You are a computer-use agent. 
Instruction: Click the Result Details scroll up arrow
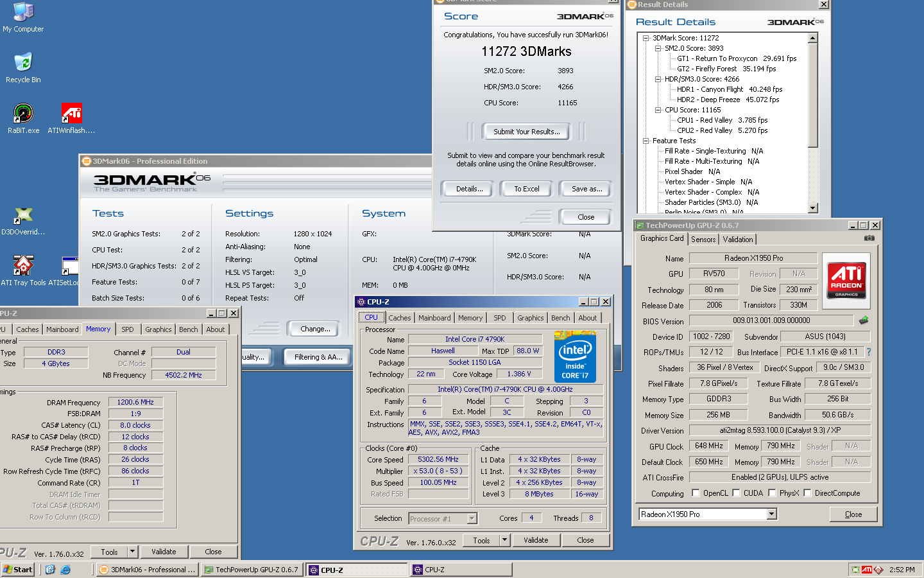click(813, 38)
